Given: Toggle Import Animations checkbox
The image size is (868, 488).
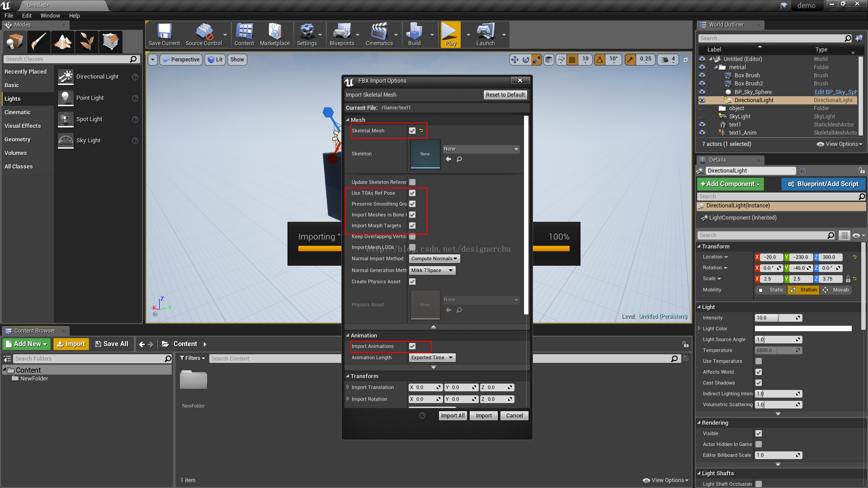Looking at the screenshot, I should pos(412,346).
